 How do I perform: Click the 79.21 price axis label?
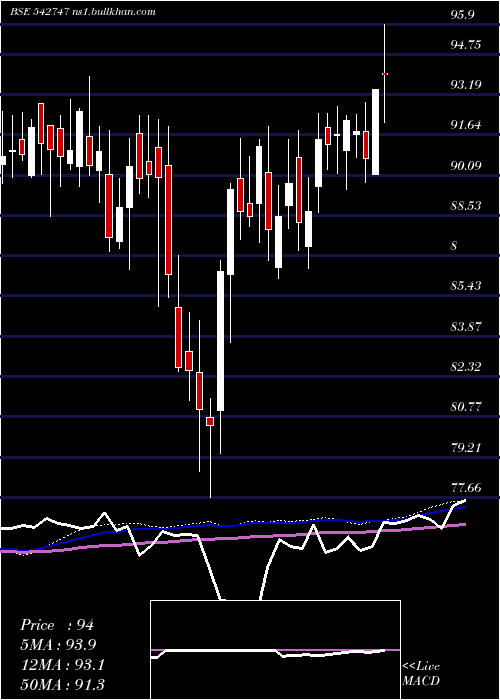pos(466,447)
